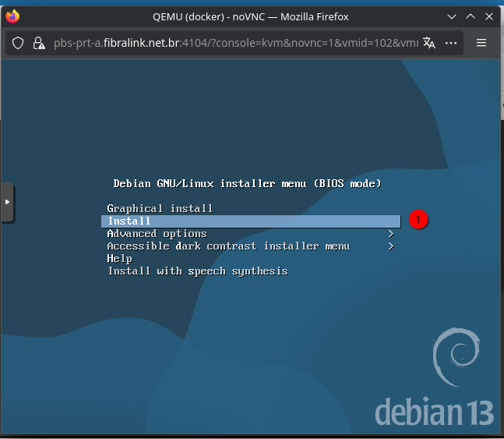Click the tracking protection shield icon
504x439 pixels.
point(18,43)
